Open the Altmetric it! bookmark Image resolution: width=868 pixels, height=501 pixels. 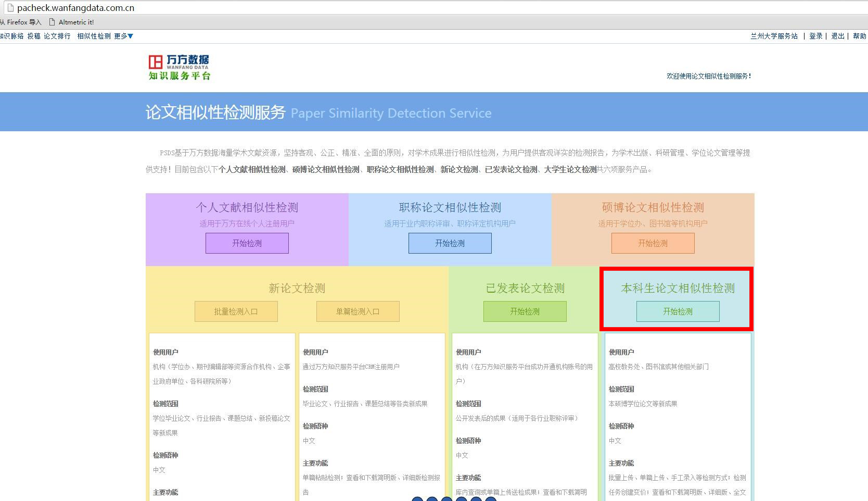click(71, 22)
